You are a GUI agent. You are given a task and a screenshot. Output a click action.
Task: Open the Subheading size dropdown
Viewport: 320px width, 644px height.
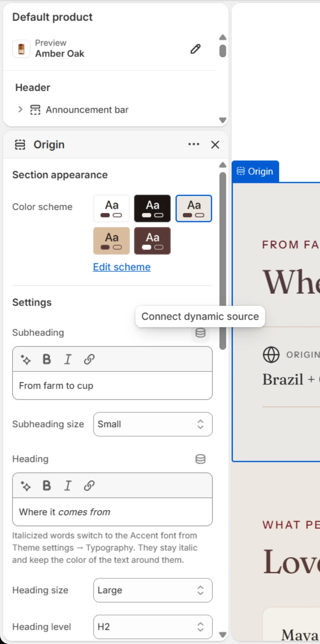tap(153, 424)
